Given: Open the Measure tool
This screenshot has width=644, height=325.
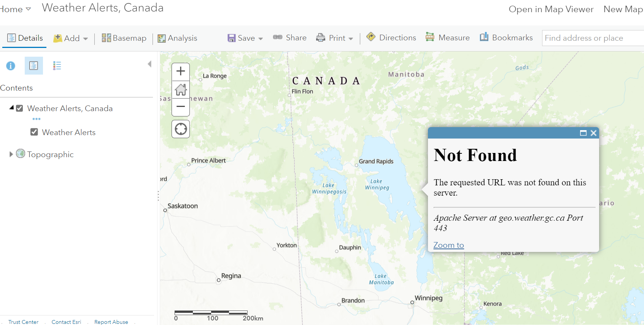Looking at the screenshot, I should pyautogui.click(x=448, y=38).
